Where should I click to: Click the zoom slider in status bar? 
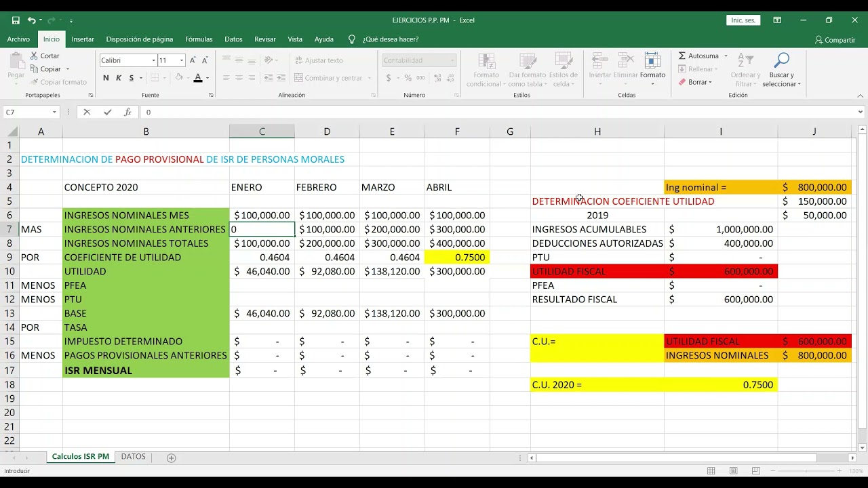point(805,470)
